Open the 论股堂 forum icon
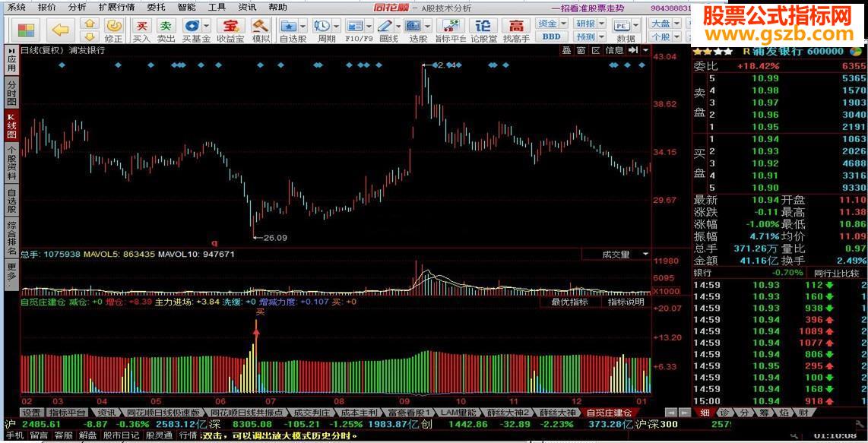 (x=483, y=30)
